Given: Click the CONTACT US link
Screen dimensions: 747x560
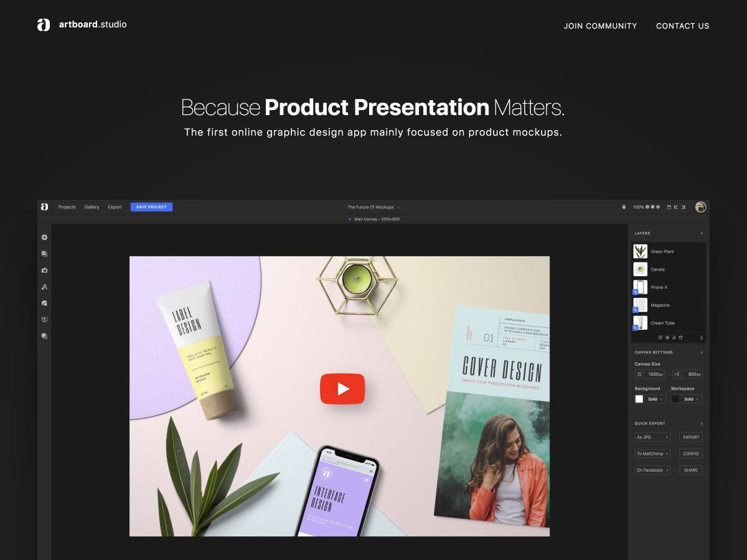Looking at the screenshot, I should coord(682,26).
